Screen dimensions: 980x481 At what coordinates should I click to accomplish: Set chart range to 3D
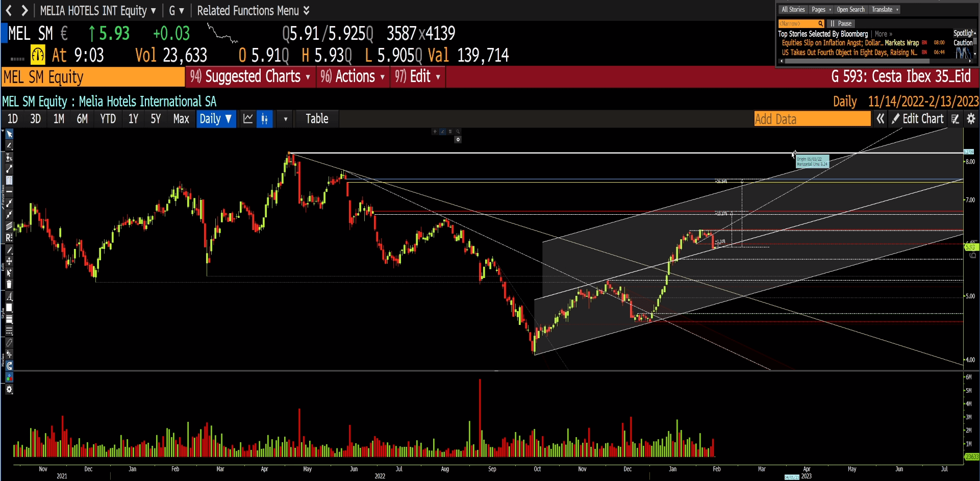[35, 119]
